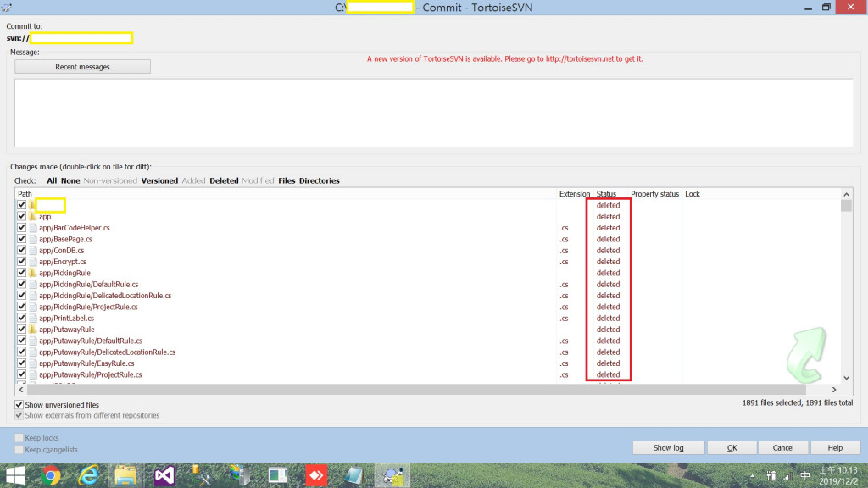Show hidden system tray icons
868x488 pixels.
coord(752,476)
